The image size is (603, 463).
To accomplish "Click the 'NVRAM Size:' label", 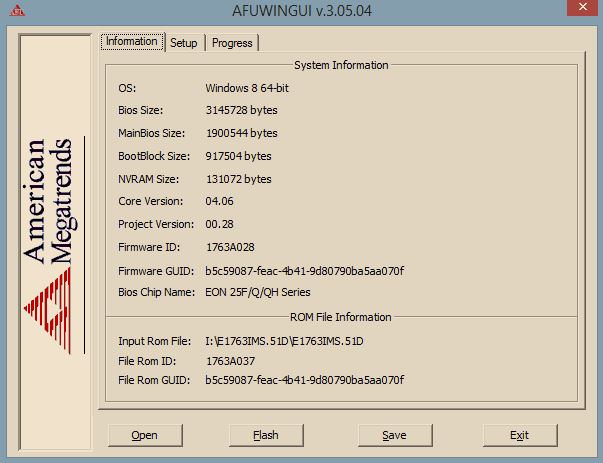I will 148,179.
